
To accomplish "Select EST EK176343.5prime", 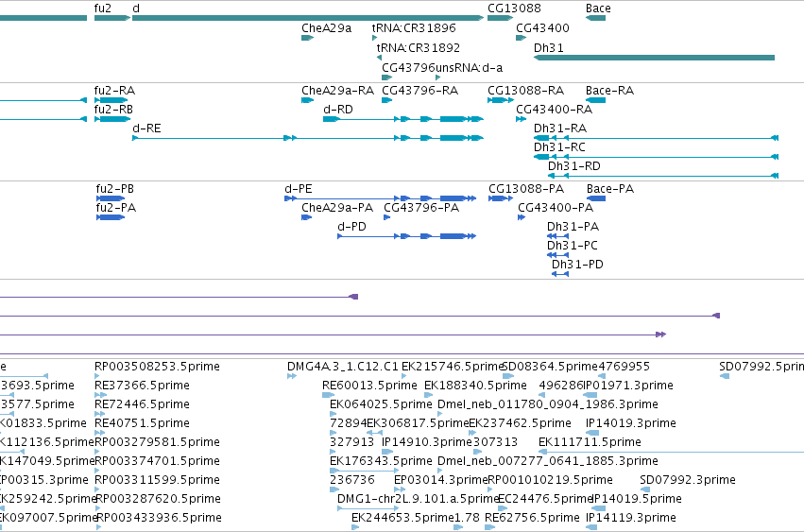I will coord(381,461).
